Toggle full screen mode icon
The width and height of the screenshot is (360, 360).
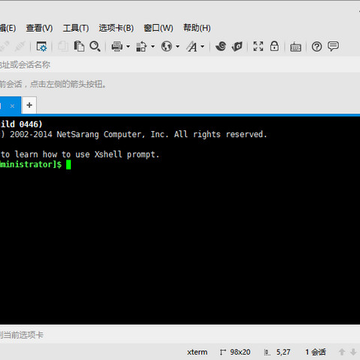(258, 46)
